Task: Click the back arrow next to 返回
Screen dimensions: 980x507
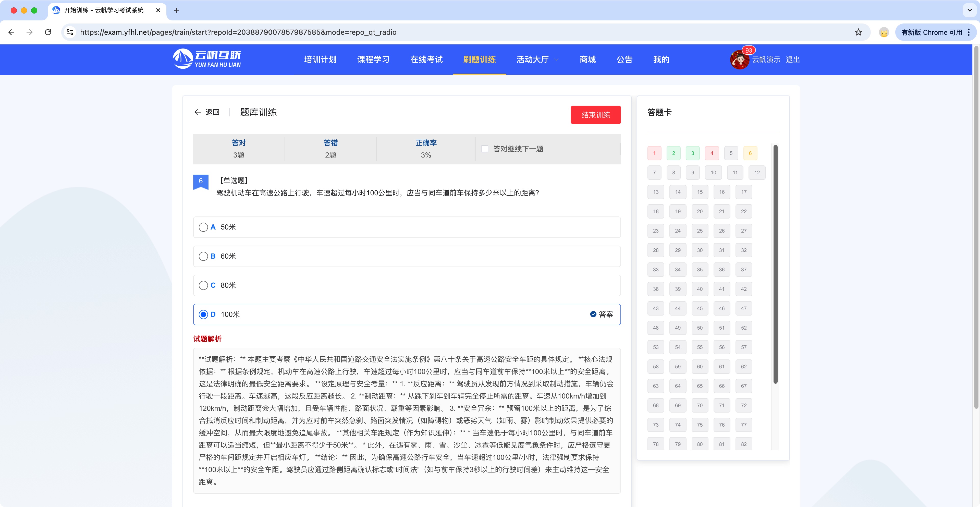Action: point(198,112)
